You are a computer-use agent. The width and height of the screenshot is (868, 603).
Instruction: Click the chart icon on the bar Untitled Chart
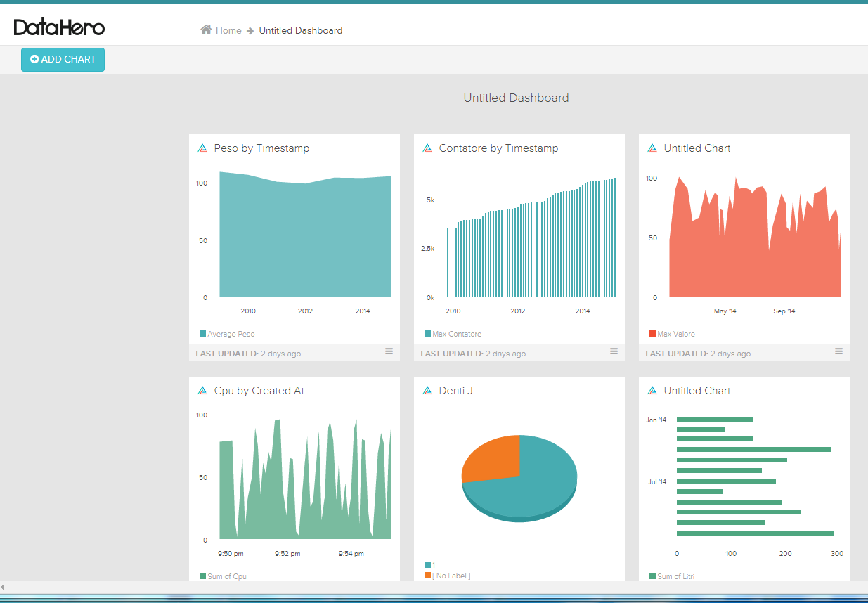click(x=652, y=390)
